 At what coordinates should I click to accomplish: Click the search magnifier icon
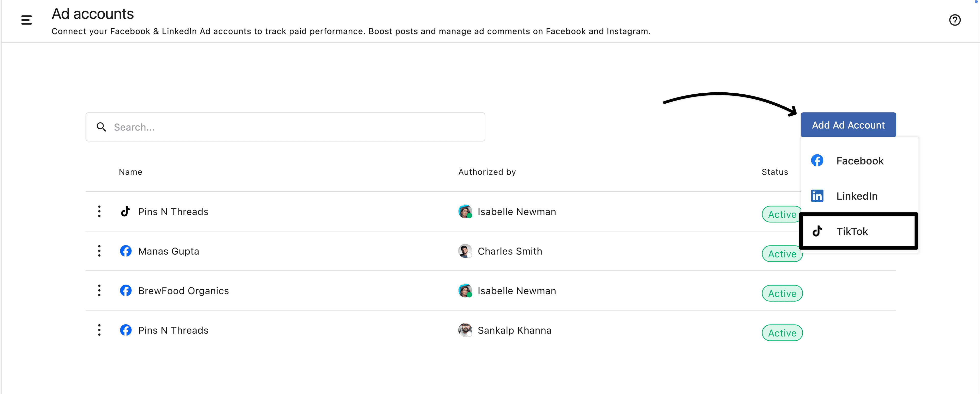coord(101,127)
